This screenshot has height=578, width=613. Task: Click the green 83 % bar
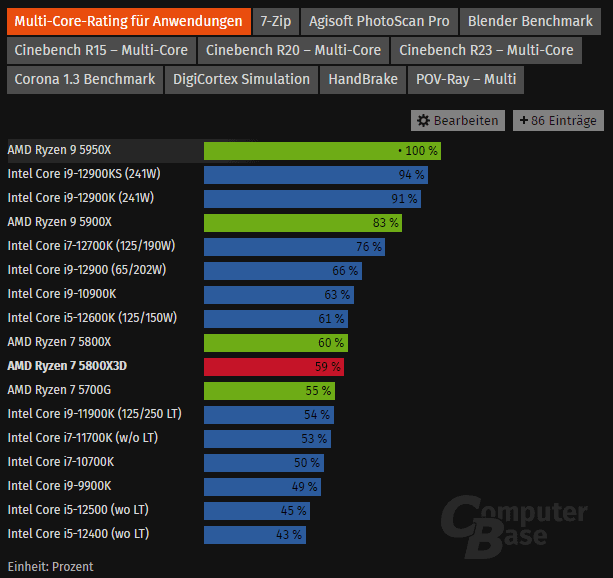pyautogui.click(x=303, y=223)
